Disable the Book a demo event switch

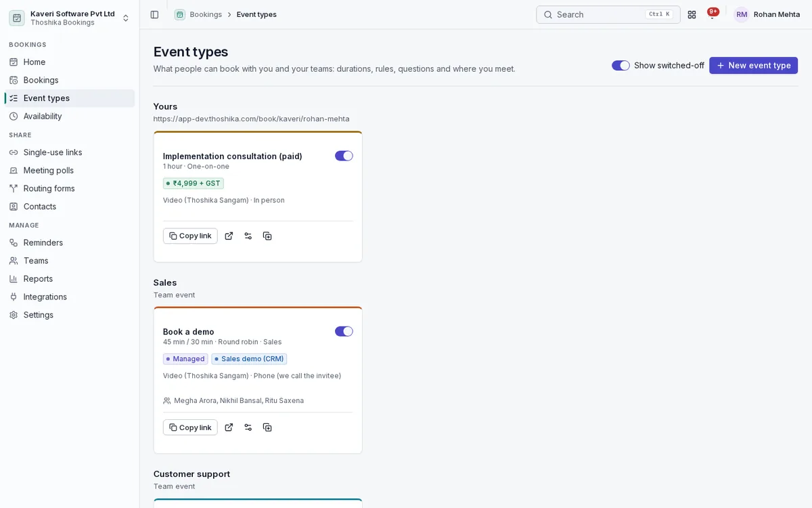(344, 331)
